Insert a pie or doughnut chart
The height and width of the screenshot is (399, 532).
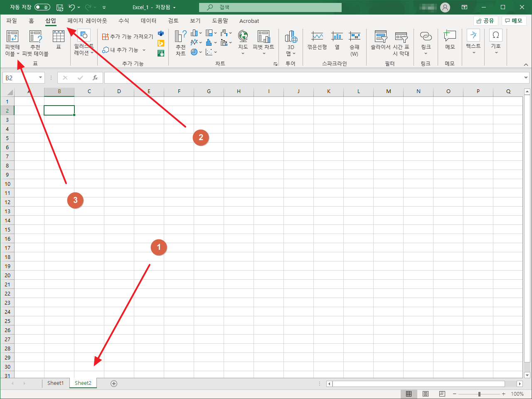pos(196,52)
